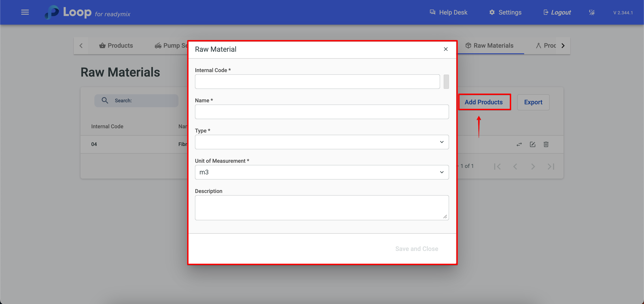Viewport: 644px width, 304px height.
Task: Click the Logout link
Action: pyautogui.click(x=557, y=12)
